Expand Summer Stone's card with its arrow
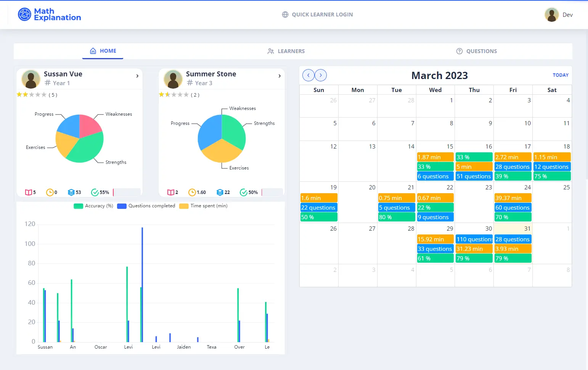 [280, 76]
